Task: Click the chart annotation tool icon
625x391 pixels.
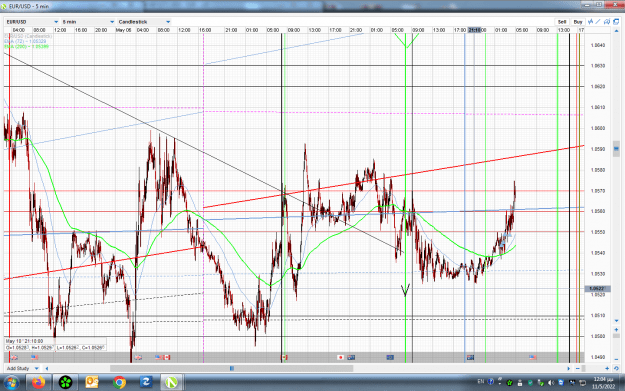Action: [x=607, y=22]
